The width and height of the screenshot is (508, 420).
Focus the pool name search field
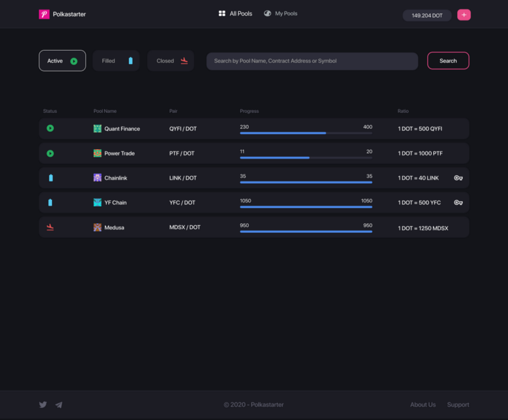point(312,61)
